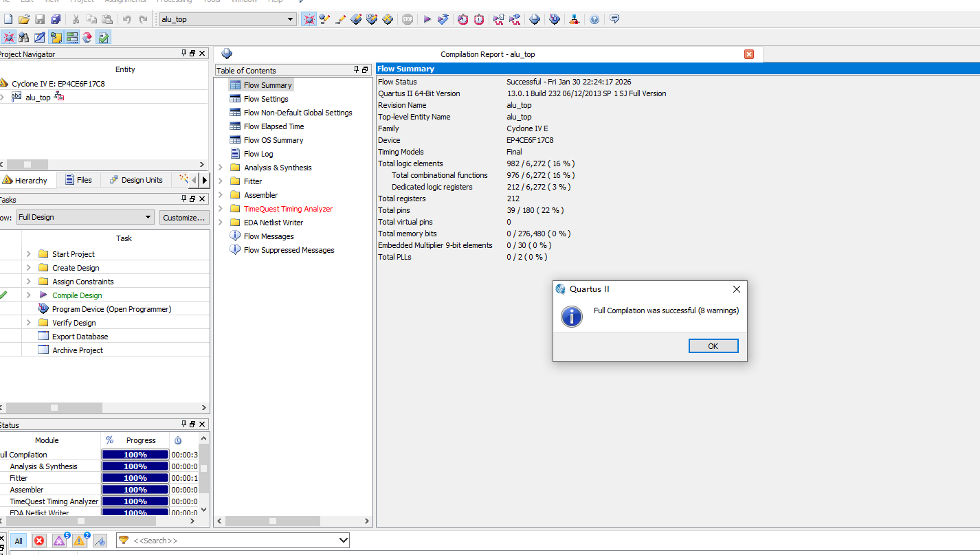The width and height of the screenshot is (980, 555).
Task: Click the Compilation Report tab icon
Action: (x=227, y=54)
